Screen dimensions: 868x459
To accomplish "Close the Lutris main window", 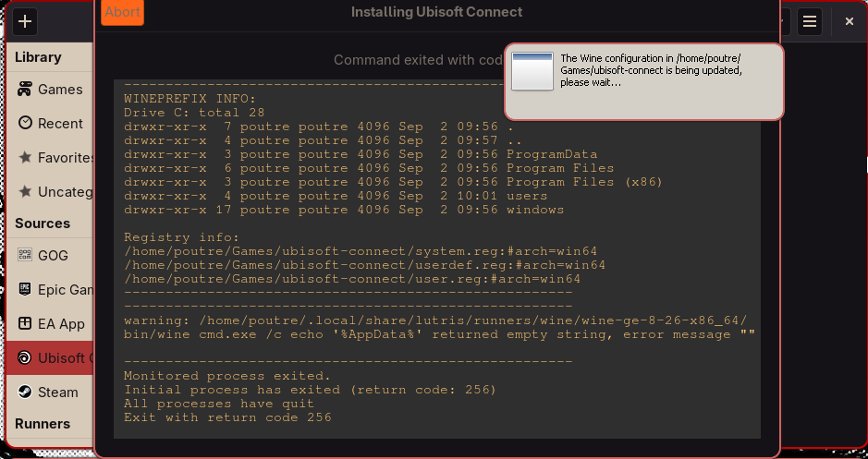I will coord(849,21).
